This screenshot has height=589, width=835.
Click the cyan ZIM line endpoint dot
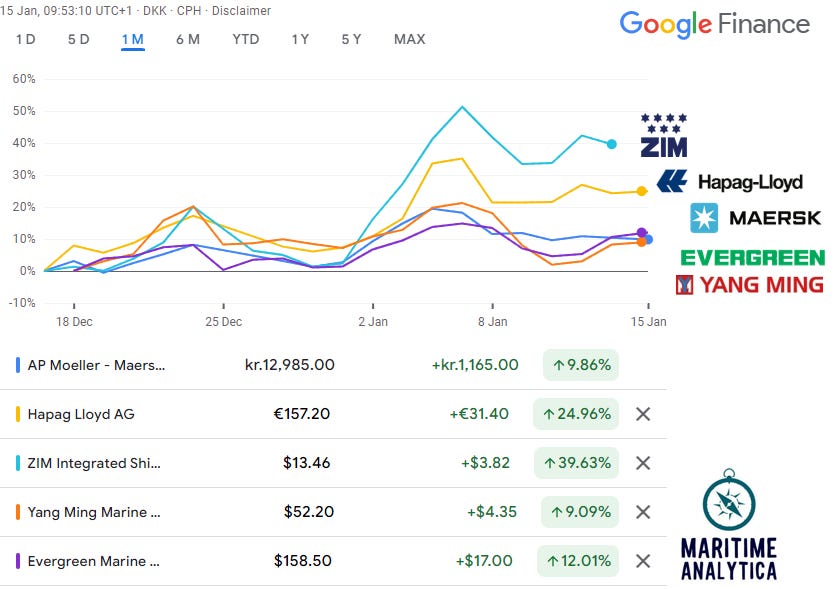click(x=612, y=144)
